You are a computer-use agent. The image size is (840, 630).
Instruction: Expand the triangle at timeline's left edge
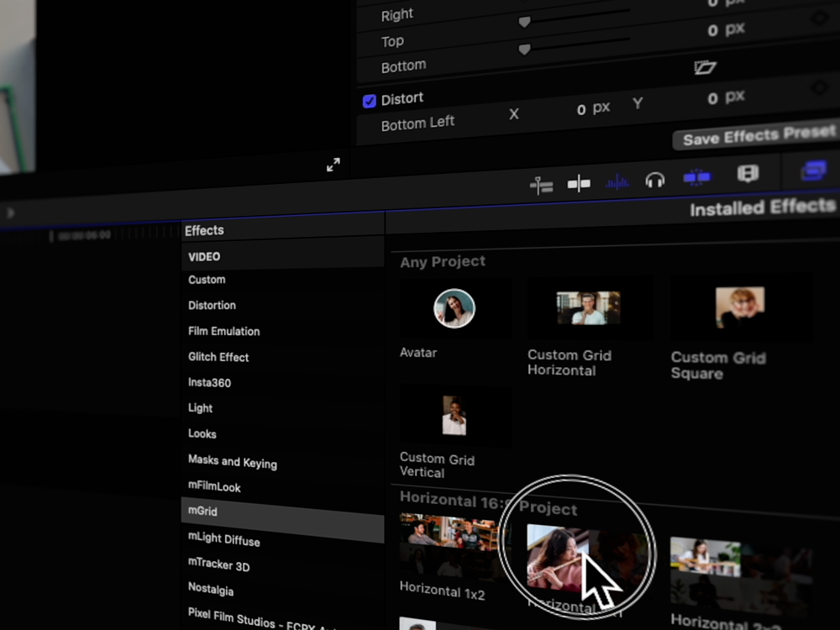[x=10, y=213]
